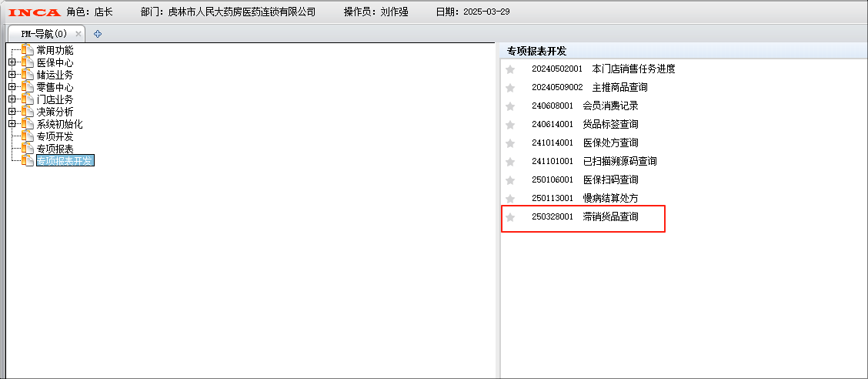Open the 慢病结算处方 report
The width and height of the screenshot is (868, 379).
tap(610, 199)
